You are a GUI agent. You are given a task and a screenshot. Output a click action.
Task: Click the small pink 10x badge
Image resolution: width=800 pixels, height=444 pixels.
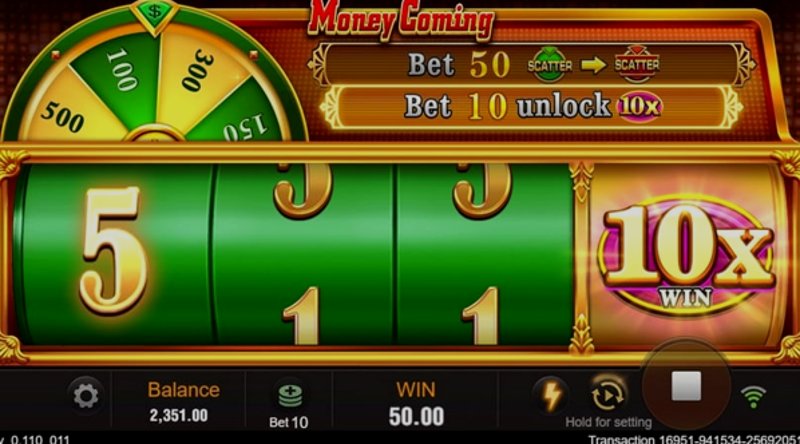(639, 107)
